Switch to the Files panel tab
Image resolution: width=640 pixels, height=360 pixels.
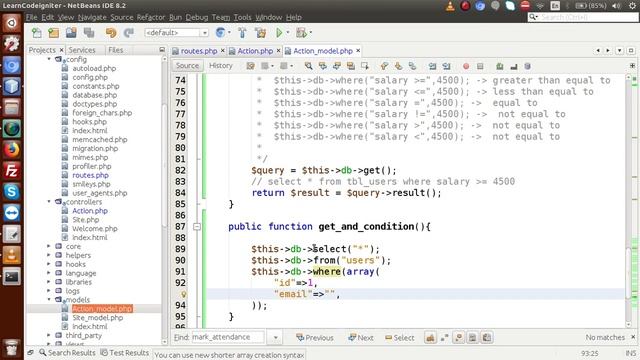point(116,50)
